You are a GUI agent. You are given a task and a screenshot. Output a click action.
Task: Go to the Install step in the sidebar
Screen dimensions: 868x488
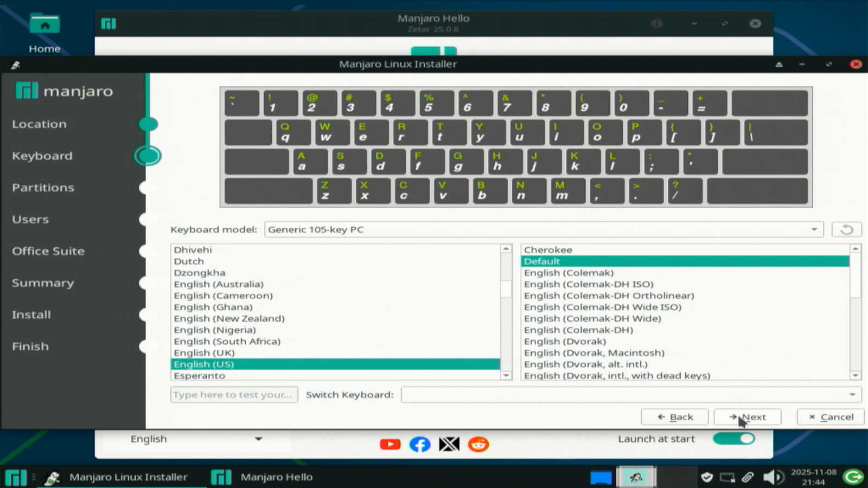click(31, 314)
